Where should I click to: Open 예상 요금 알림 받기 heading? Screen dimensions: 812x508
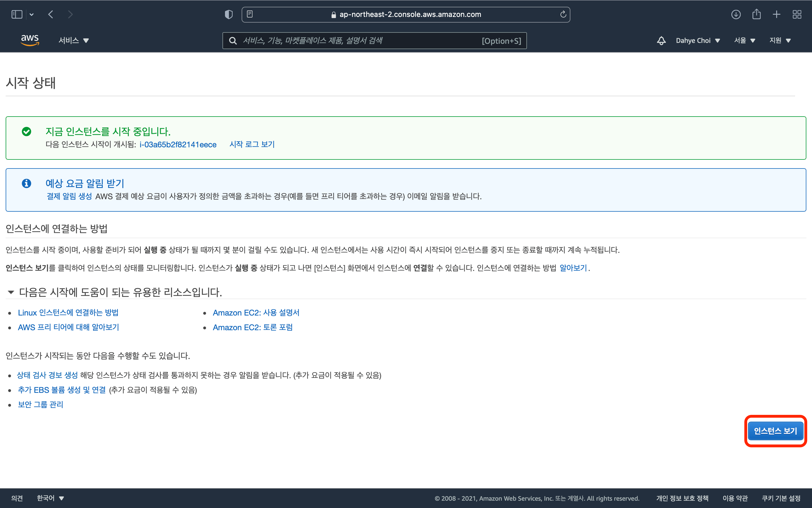tap(85, 183)
